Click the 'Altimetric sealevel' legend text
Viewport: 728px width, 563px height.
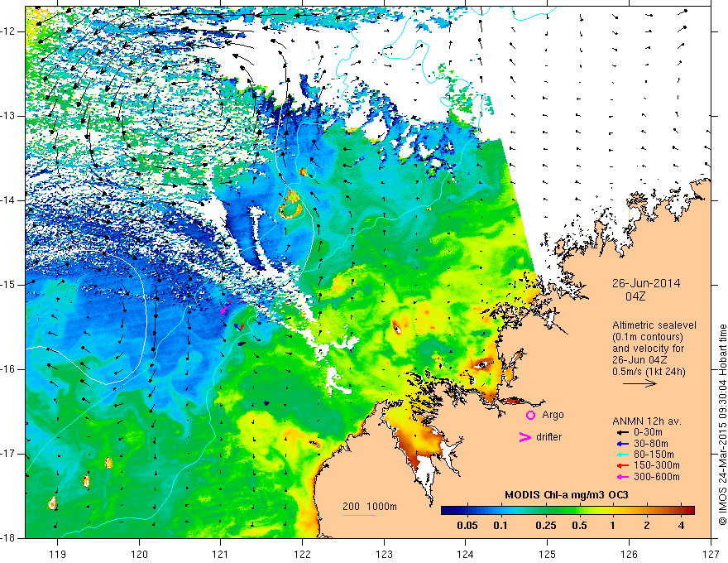tap(654, 325)
